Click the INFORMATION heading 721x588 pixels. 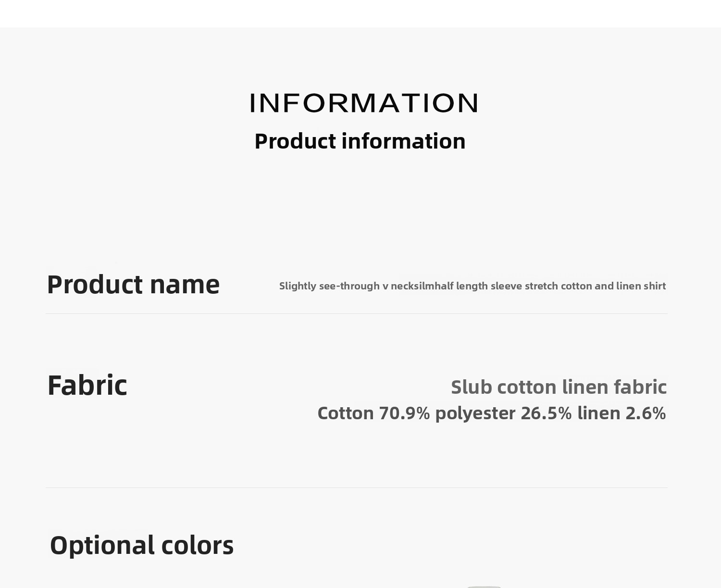[x=364, y=103]
